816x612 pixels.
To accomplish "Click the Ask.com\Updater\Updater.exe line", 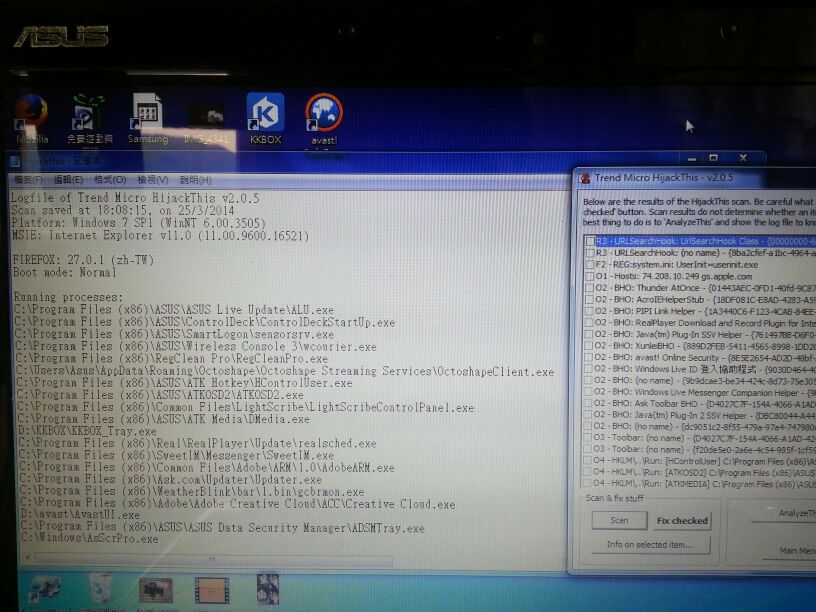I will pos(171,479).
